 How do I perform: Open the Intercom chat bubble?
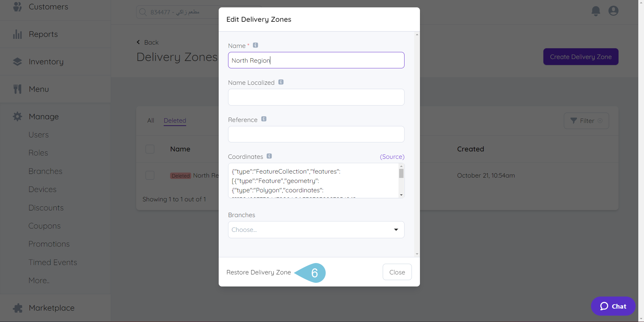coord(613,306)
